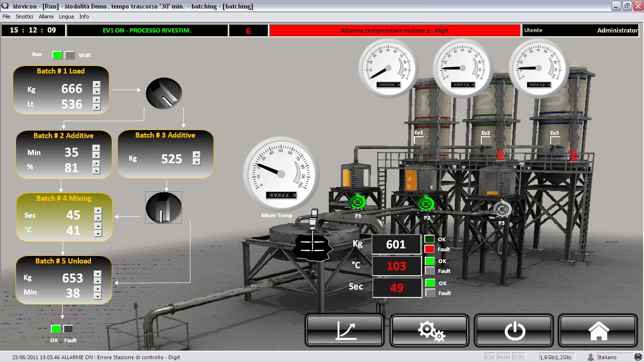Click the lower diverter valve round icon
Screen dimensions: 644x362
164,208
